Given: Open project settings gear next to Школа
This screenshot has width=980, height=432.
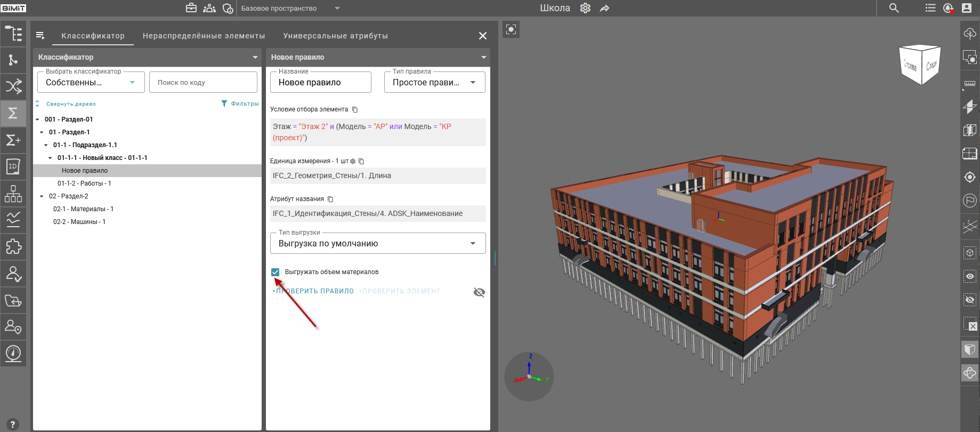Looking at the screenshot, I should (x=585, y=8).
